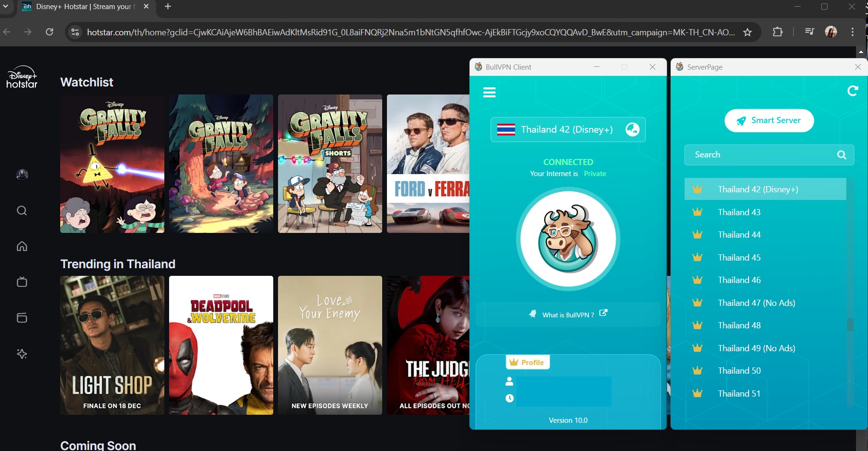This screenshot has width=868, height=451.
Task: Open the My Space profile icon in Hotstar sidebar
Action: pos(22,175)
